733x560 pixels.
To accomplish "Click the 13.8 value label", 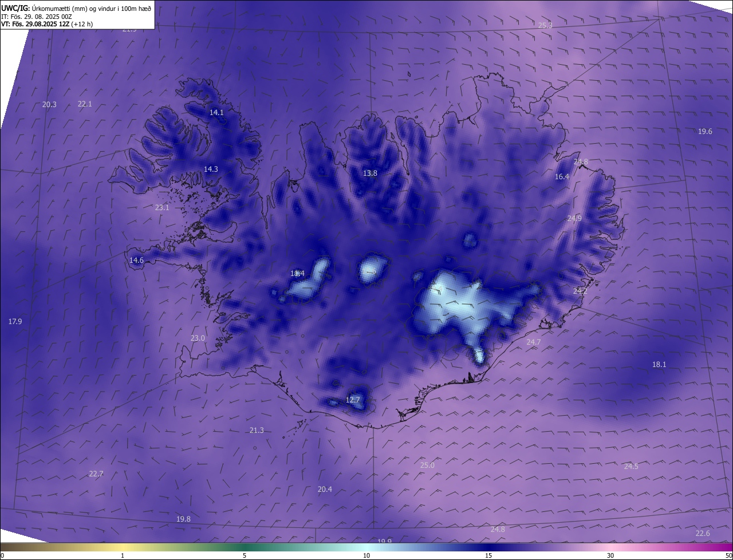I will click(370, 173).
